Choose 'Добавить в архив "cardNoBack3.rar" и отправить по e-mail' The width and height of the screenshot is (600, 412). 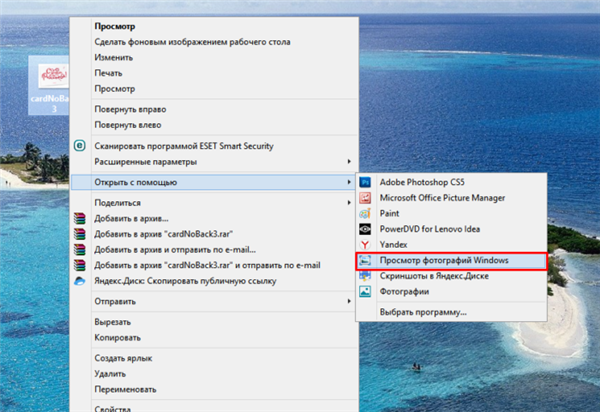[x=207, y=265]
